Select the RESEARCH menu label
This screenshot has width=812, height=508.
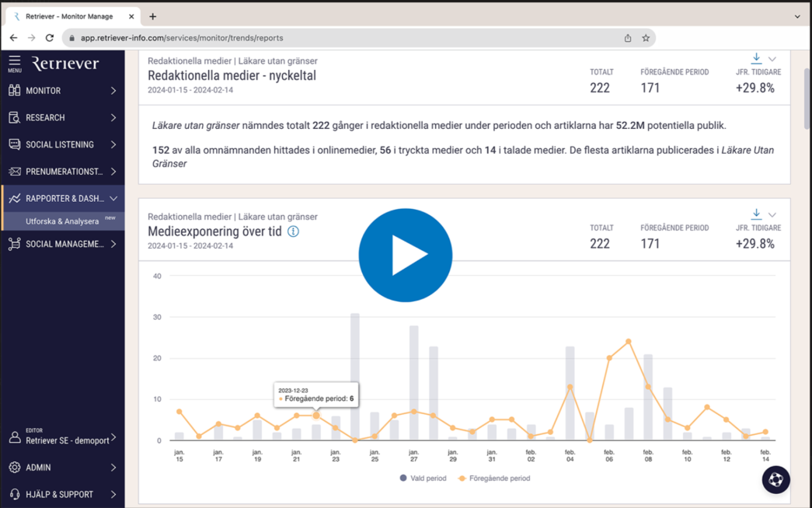[46, 117]
